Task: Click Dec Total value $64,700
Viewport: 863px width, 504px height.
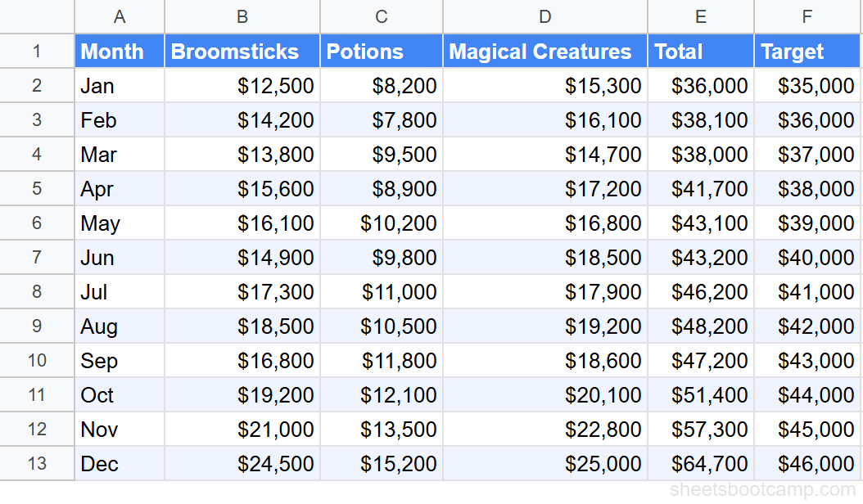Action: tap(701, 464)
